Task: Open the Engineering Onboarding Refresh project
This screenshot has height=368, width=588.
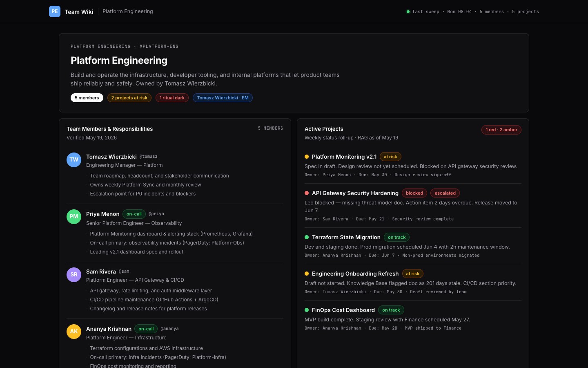Action: [x=355, y=274]
